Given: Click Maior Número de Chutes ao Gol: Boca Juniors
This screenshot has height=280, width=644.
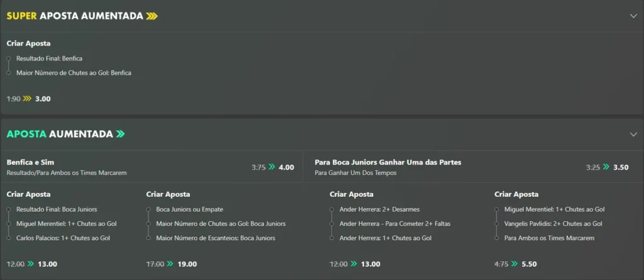Looking at the screenshot, I should (x=221, y=223).
